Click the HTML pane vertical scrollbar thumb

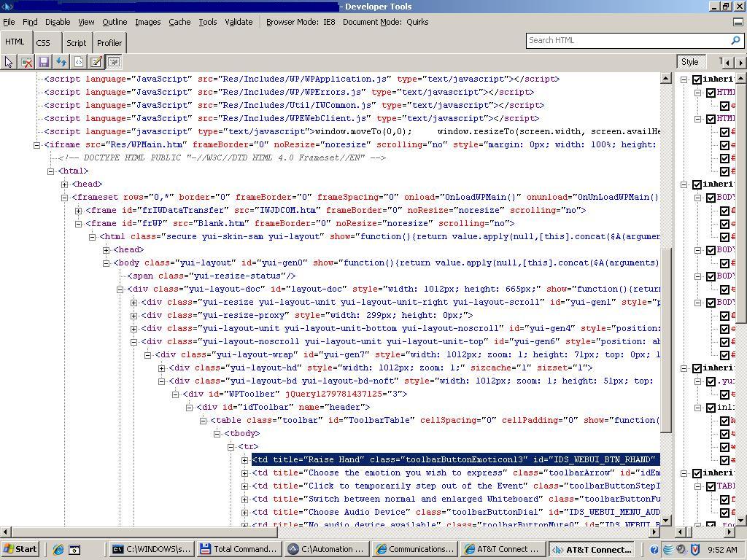[x=666, y=341]
